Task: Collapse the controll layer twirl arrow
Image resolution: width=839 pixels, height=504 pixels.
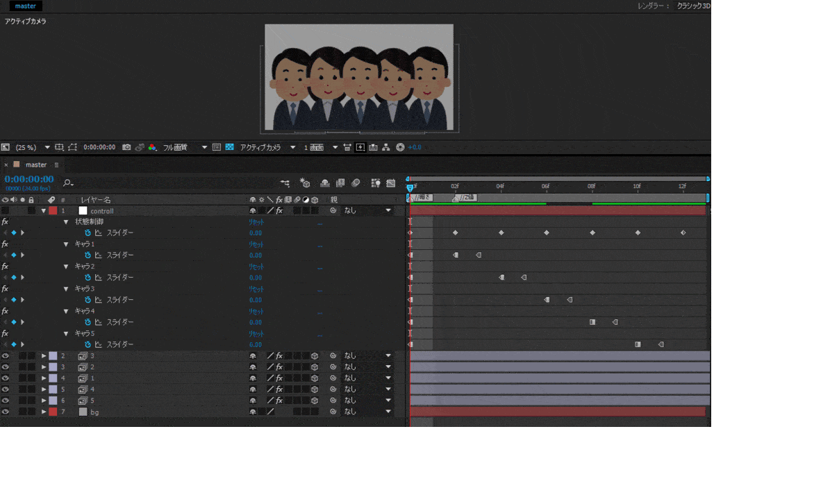Action: pyautogui.click(x=44, y=211)
